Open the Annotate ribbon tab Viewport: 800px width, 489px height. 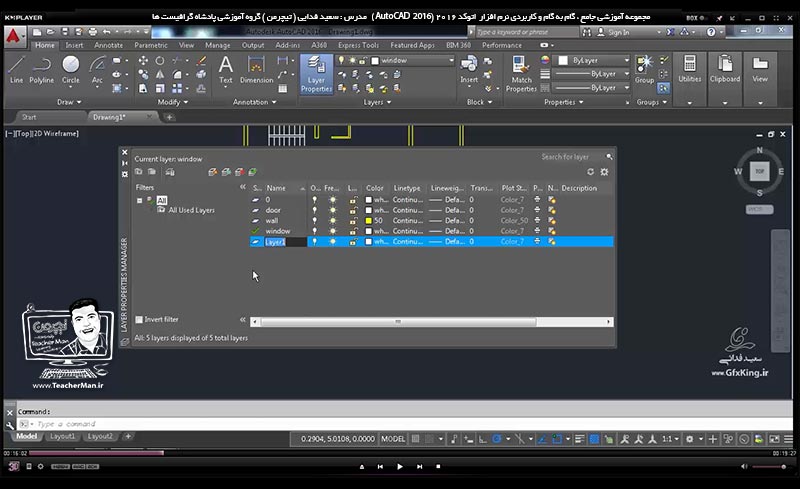click(x=108, y=45)
